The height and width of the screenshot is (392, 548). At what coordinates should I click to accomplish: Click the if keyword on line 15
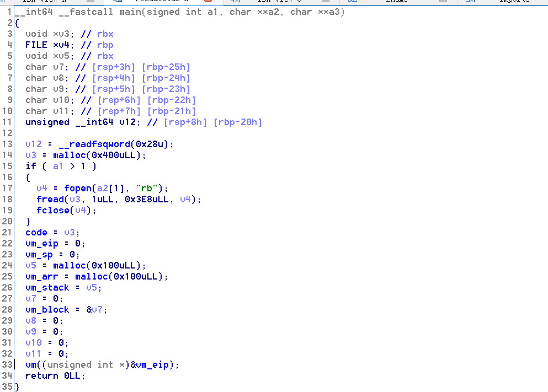(31, 166)
